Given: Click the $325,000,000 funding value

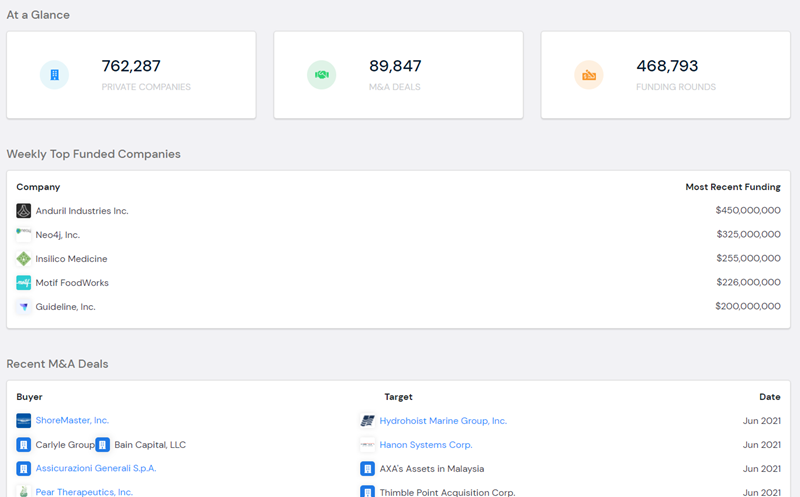Looking at the screenshot, I should click(748, 234).
